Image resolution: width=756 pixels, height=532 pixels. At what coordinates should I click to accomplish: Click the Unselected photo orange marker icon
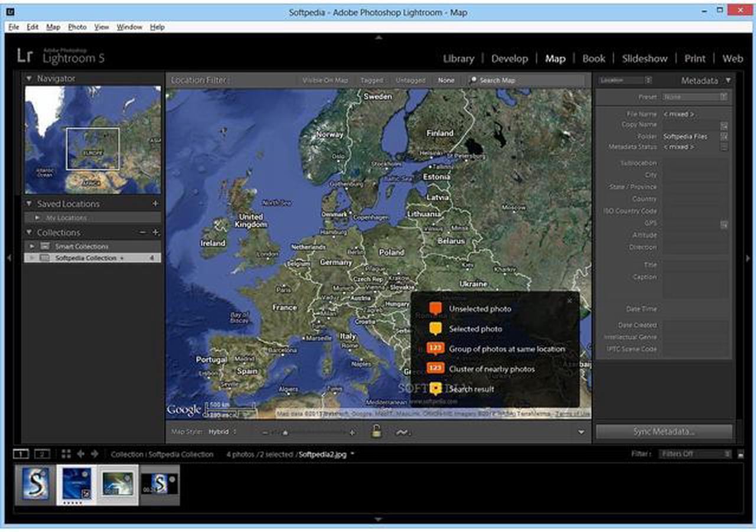point(435,308)
